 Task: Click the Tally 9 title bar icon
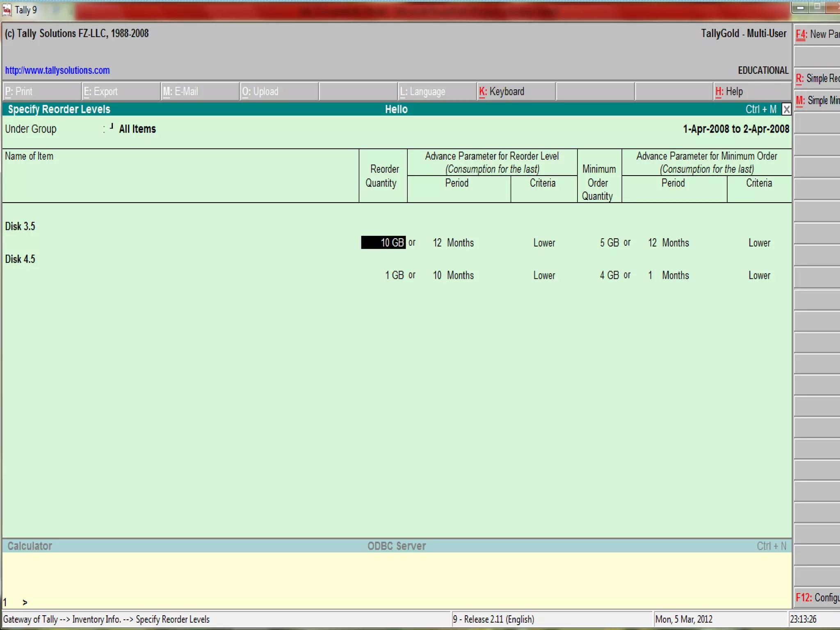click(x=7, y=10)
